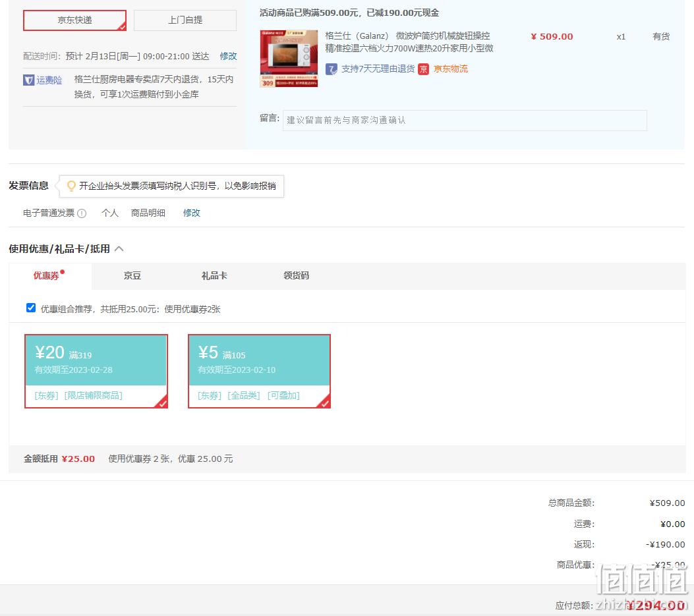The image size is (694, 616).
Task: Click the red 京 logistics icon
Action: [x=424, y=69]
